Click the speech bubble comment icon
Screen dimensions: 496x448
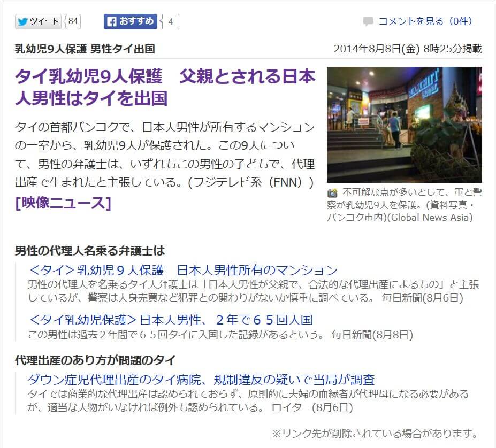[368, 22]
